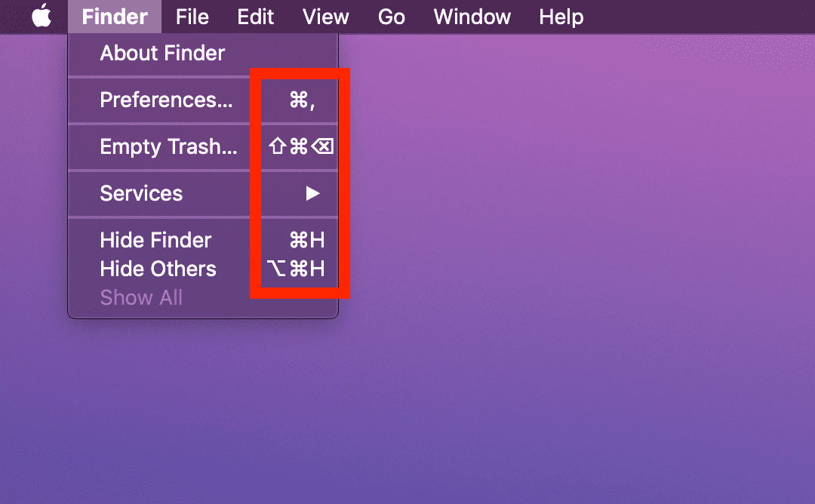Expand the Services submenu arrow
The width and height of the screenshot is (815, 504).
(x=312, y=194)
